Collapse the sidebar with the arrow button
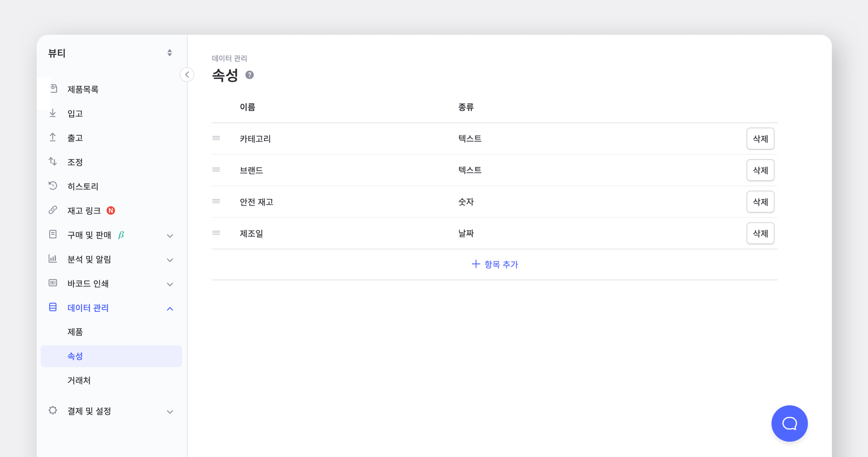The height and width of the screenshot is (457, 868). click(187, 75)
